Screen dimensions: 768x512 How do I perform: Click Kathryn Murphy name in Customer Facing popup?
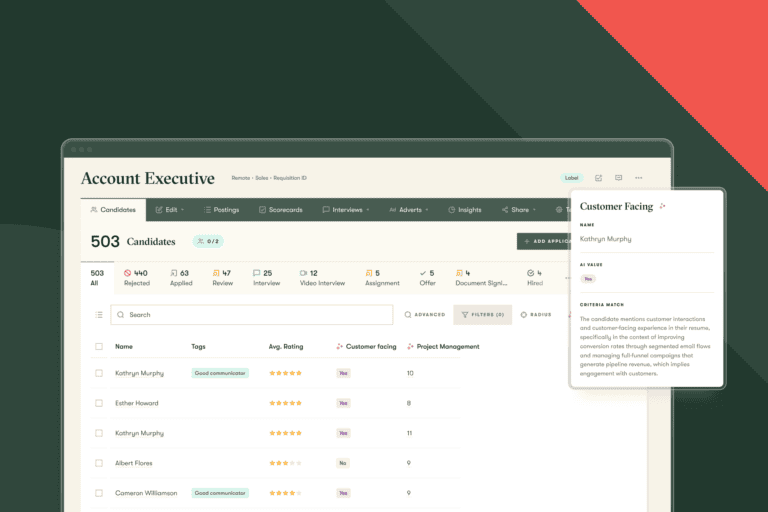click(x=605, y=239)
